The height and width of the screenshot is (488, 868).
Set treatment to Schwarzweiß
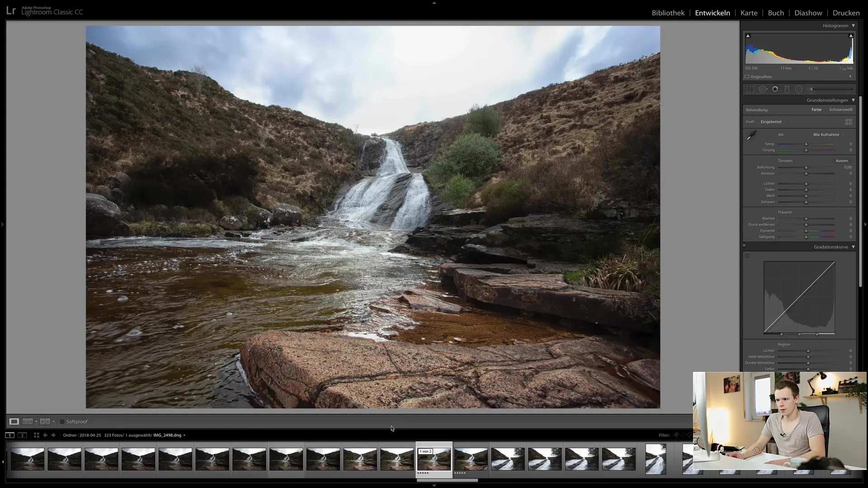click(x=841, y=110)
